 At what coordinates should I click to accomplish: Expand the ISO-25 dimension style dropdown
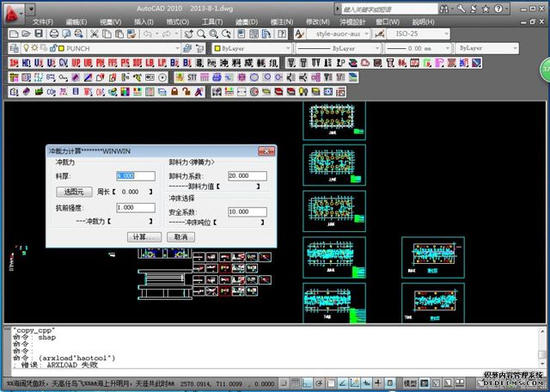coord(447,34)
